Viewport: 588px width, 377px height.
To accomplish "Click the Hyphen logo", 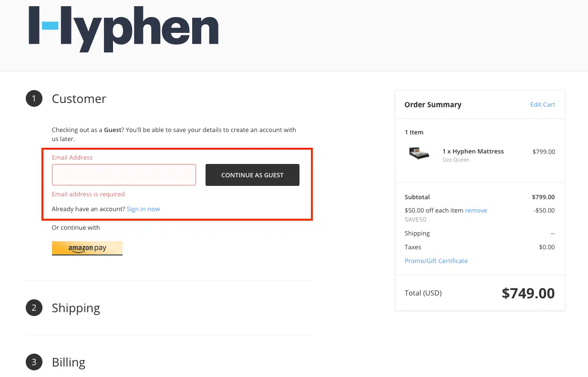I will [124, 29].
